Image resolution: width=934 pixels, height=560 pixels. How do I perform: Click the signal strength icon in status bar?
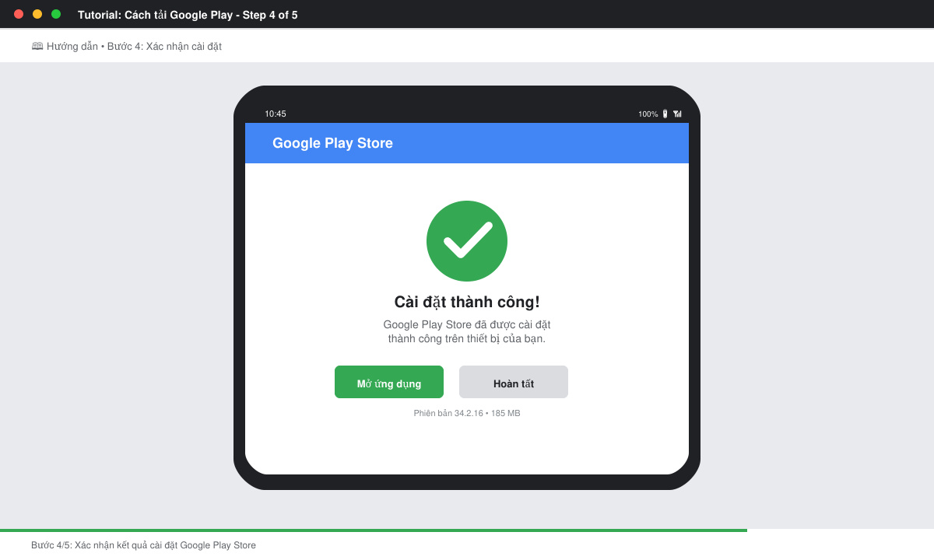[x=677, y=114]
